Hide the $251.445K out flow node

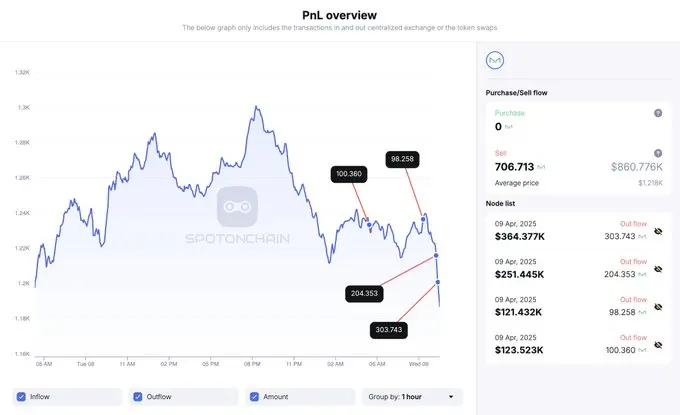click(657, 269)
